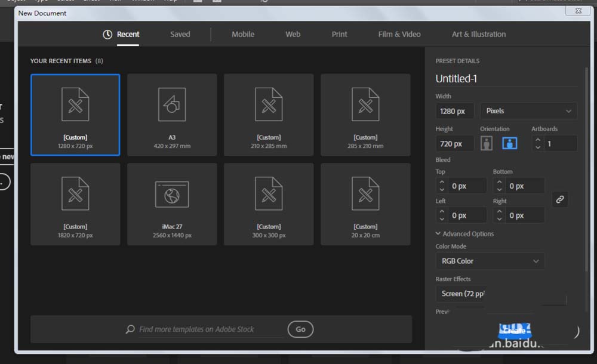Choose the A3 420 x 297 mm preset
This screenshot has width=597, height=364.
pyautogui.click(x=172, y=115)
